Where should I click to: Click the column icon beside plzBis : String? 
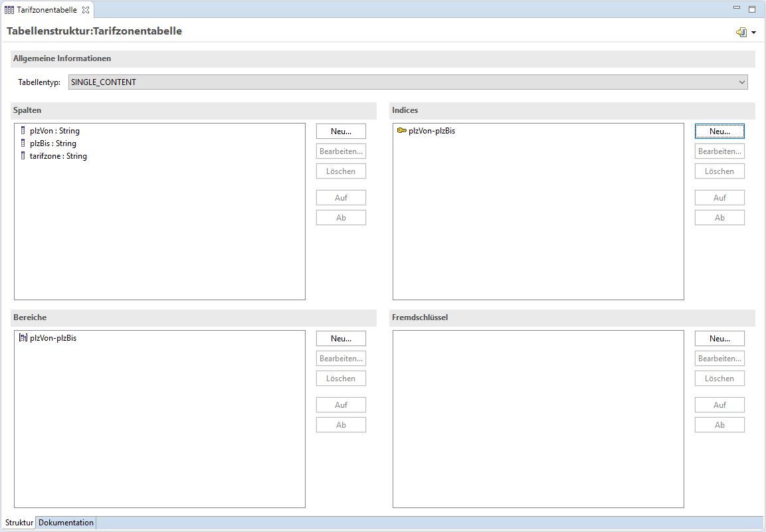[x=23, y=143]
